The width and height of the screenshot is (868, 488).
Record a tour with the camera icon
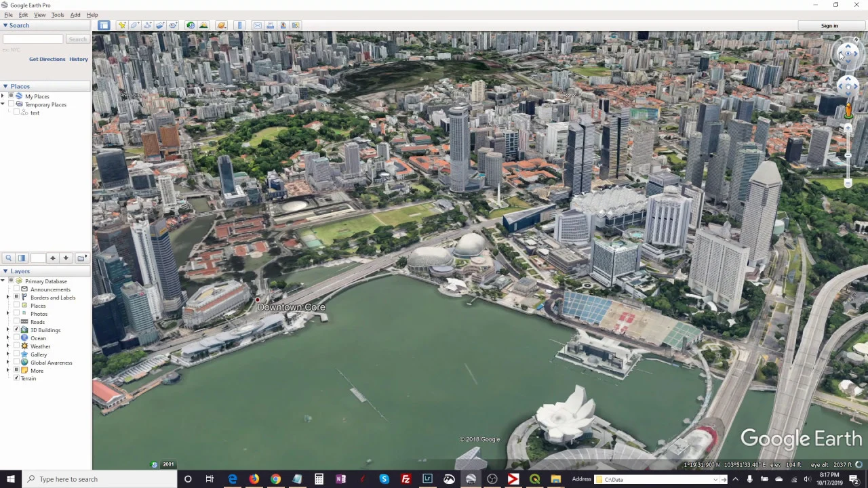pos(173,26)
